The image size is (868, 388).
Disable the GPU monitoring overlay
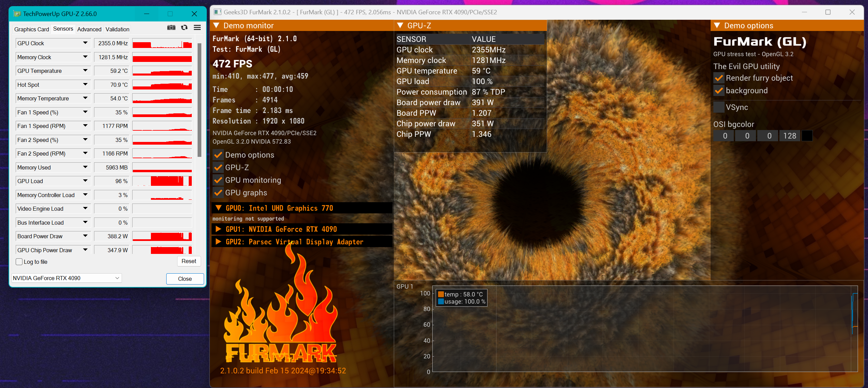pyautogui.click(x=218, y=180)
